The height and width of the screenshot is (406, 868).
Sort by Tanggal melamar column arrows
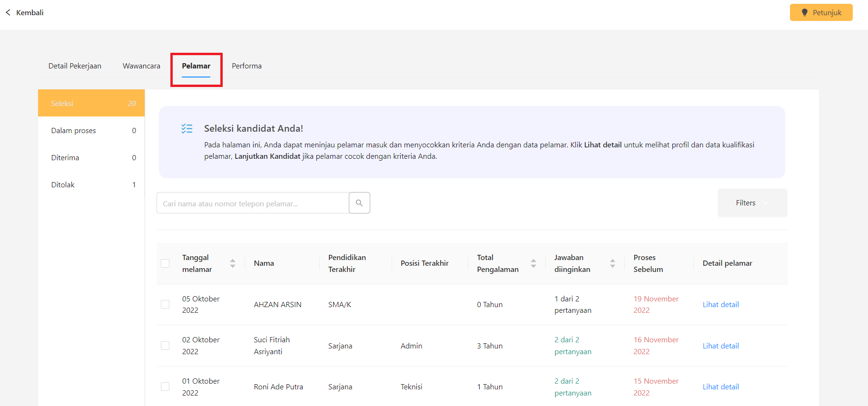[x=233, y=263]
